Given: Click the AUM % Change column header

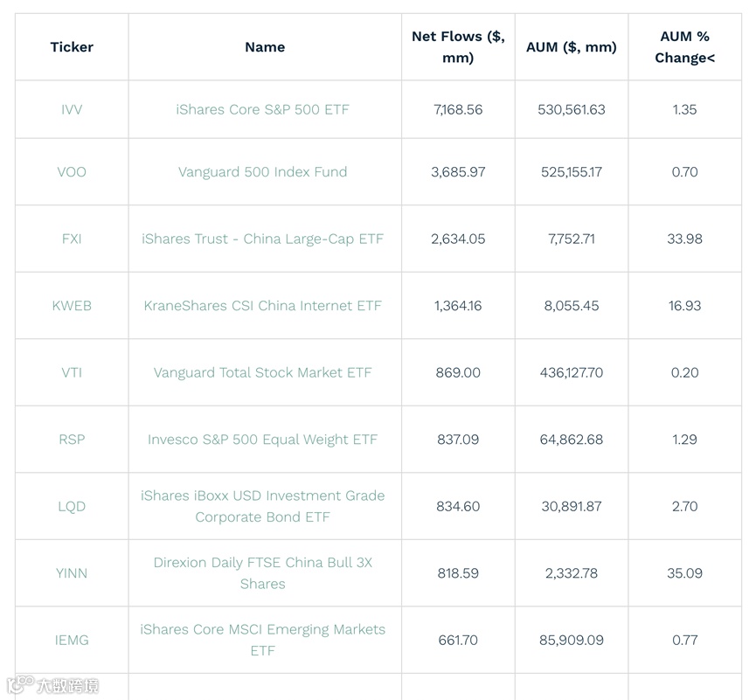Looking at the screenshot, I should [x=684, y=47].
